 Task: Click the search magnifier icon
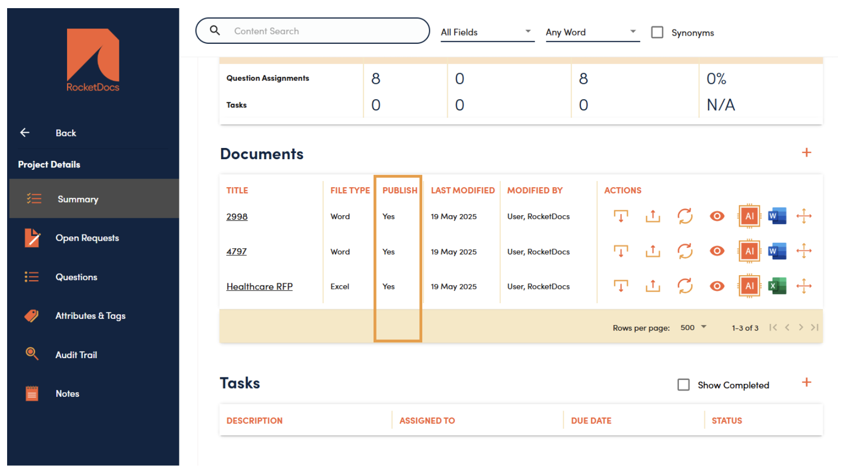215,31
